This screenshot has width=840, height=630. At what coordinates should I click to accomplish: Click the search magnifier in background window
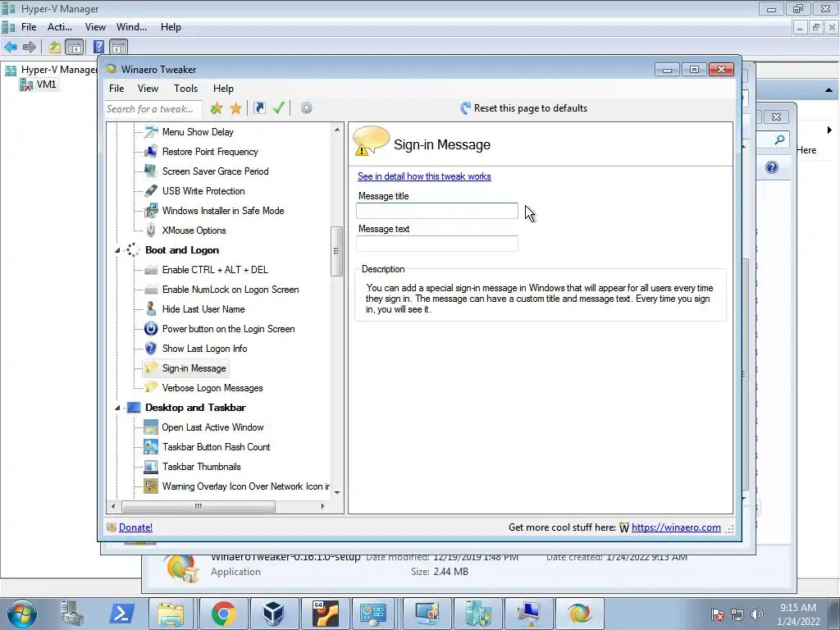(779, 139)
